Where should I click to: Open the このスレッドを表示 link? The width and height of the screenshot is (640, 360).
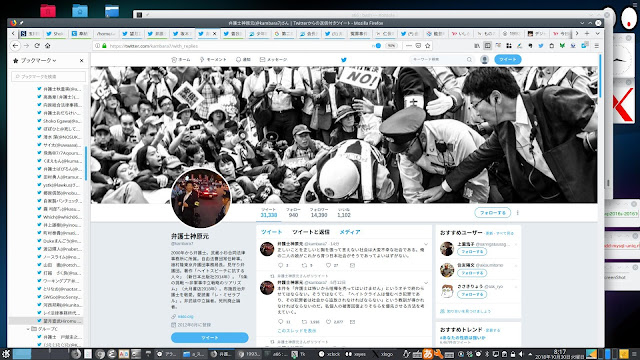click(297, 331)
